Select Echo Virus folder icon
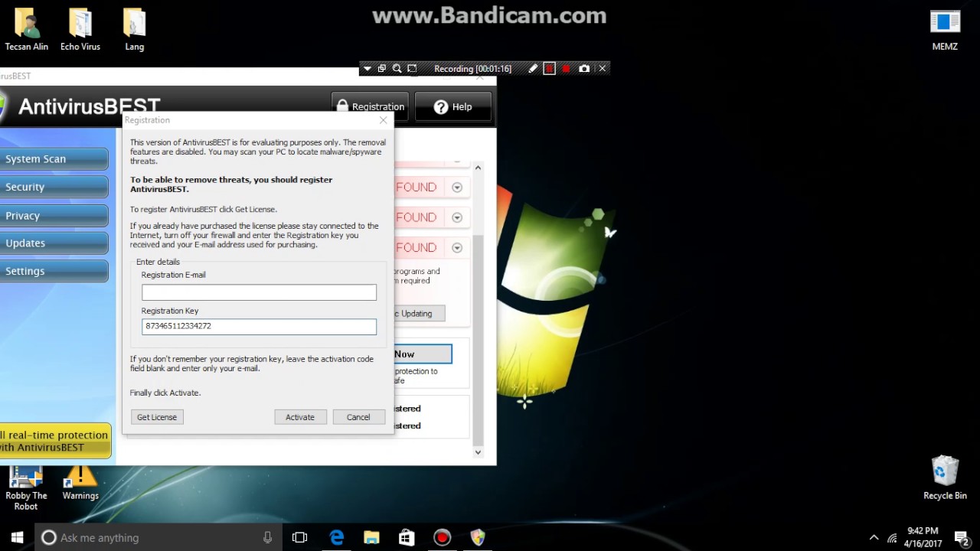The height and width of the screenshot is (551, 980). tap(80, 31)
